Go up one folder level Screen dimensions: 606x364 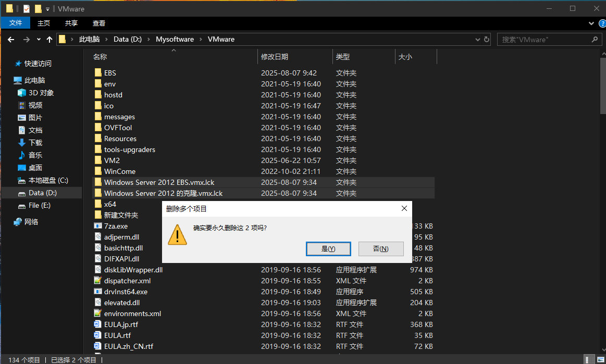(x=50, y=40)
